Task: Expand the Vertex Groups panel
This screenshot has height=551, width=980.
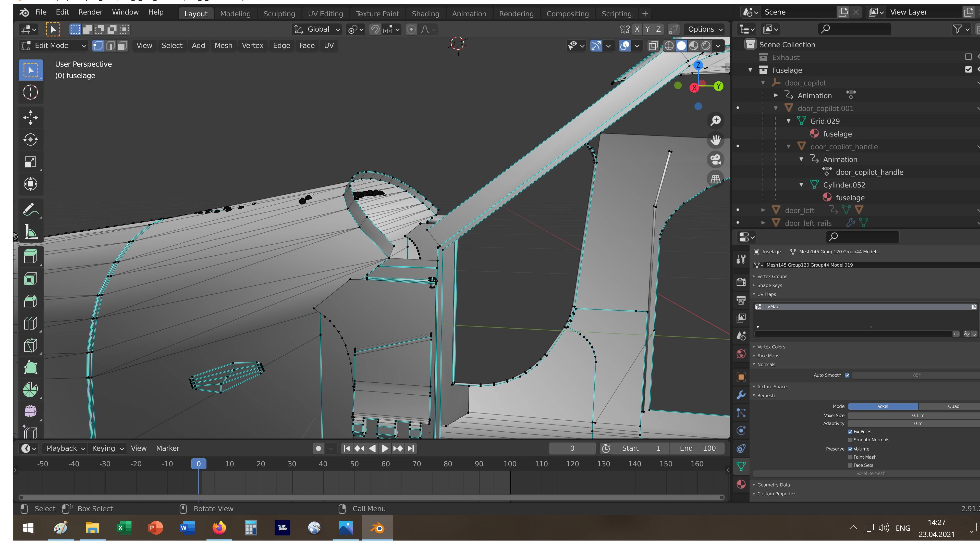Action: (772, 277)
